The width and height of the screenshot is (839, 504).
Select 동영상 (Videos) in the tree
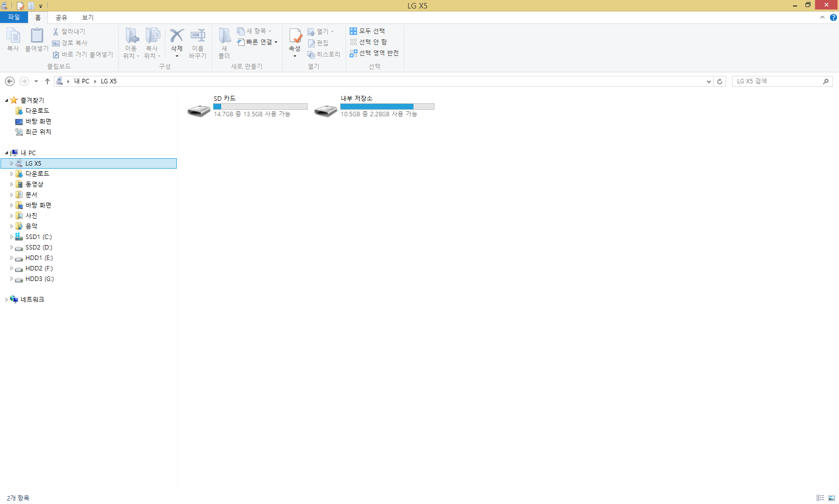34,184
